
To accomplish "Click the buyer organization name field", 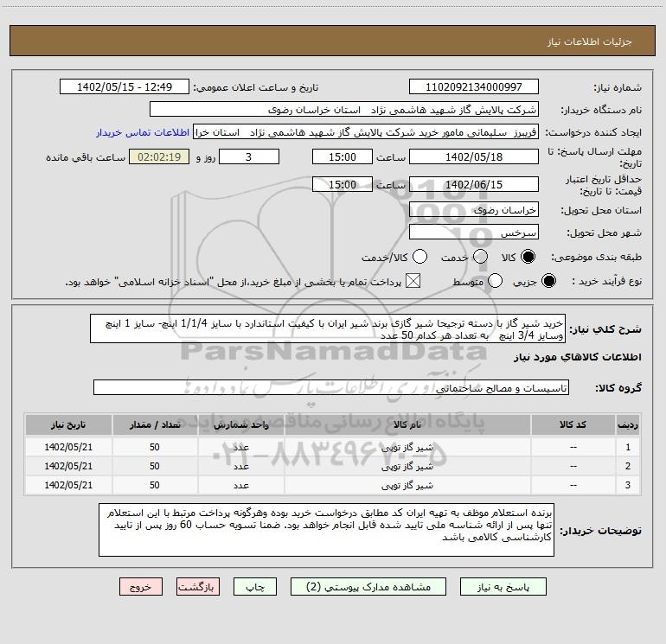I will (344, 110).
